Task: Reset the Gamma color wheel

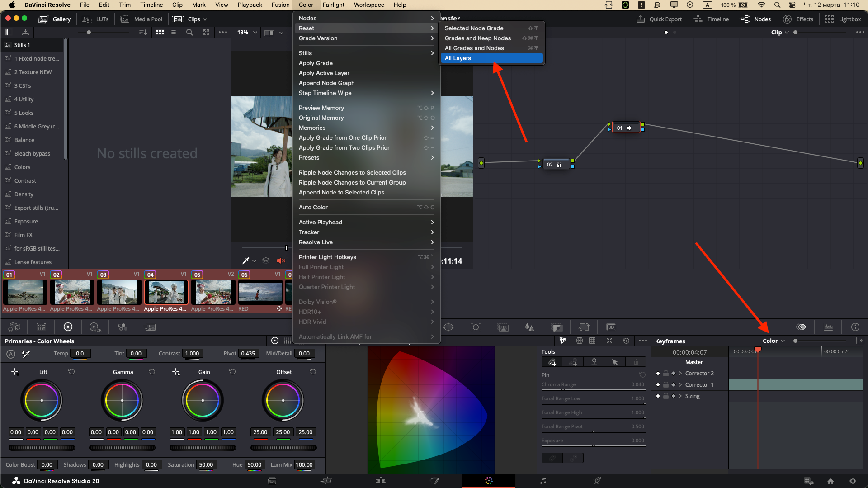Action: [152, 371]
